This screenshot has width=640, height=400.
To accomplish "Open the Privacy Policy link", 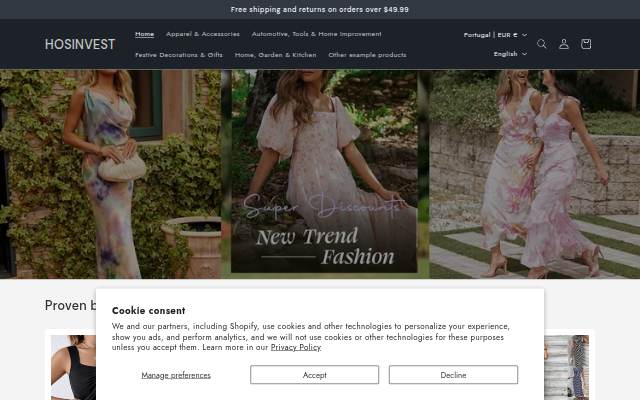I will (296, 347).
